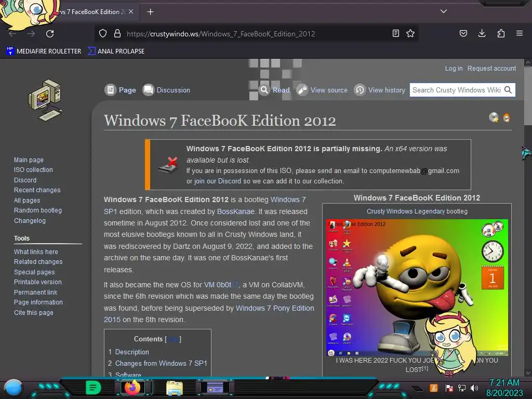Close the Windows 7 FaceBooK Edition tab
532x399 pixels.
(131, 11)
